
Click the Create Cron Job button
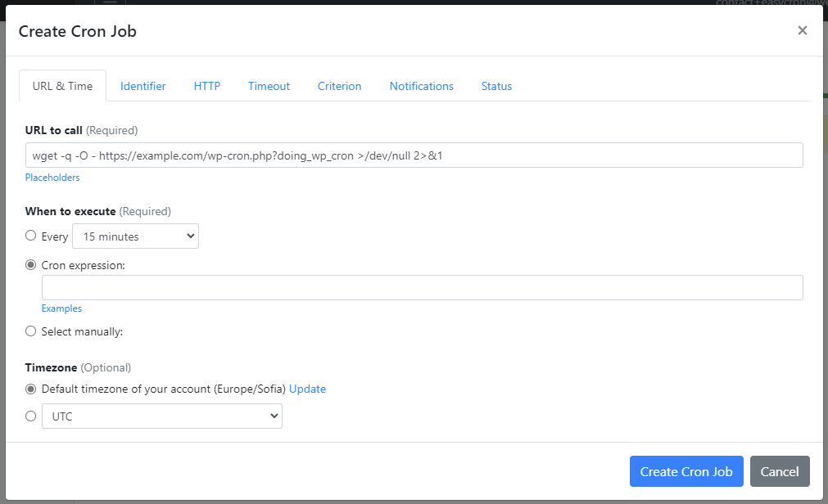[686, 471]
